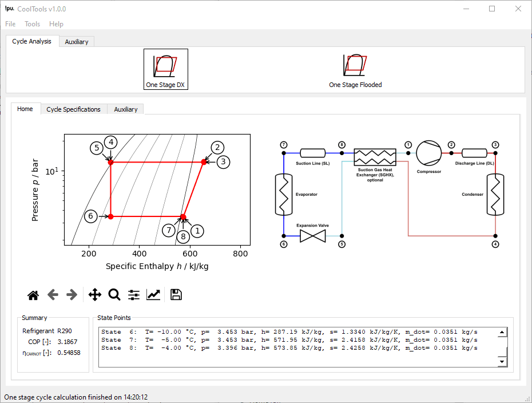Open Edit axis parameters chart icon
532x403 pixels.
coord(153,295)
